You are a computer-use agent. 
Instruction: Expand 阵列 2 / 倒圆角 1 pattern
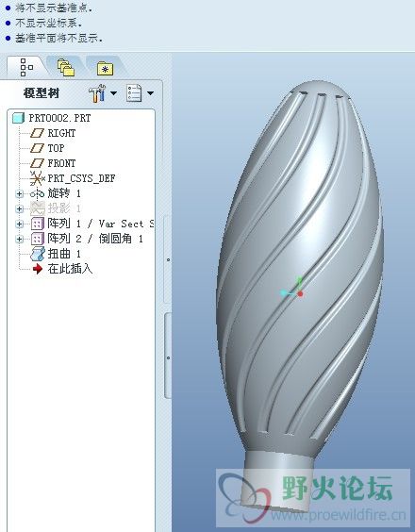pyautogui.click(x=20, y=240)
